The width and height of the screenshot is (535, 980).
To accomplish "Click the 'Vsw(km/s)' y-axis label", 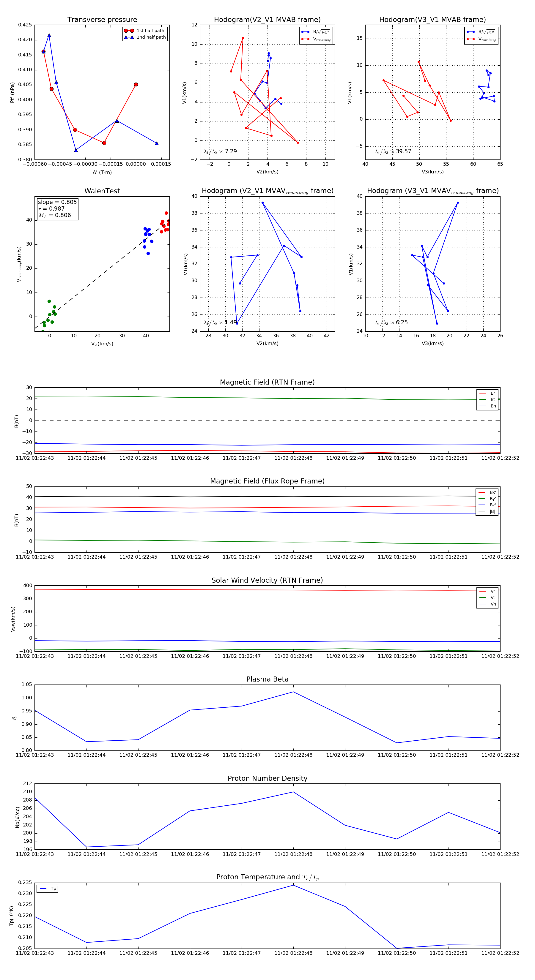I will tap(13, 619).
